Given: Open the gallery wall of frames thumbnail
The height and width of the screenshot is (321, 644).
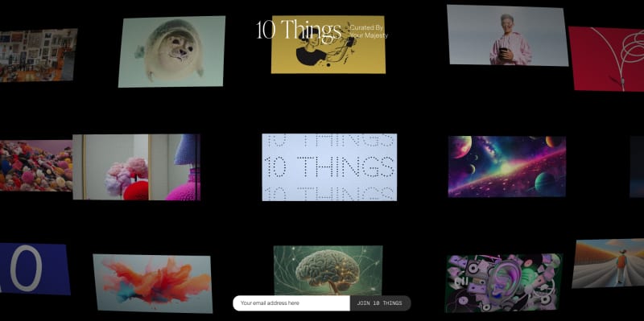Looking at the screenshot, I should (x=38, y=55).
